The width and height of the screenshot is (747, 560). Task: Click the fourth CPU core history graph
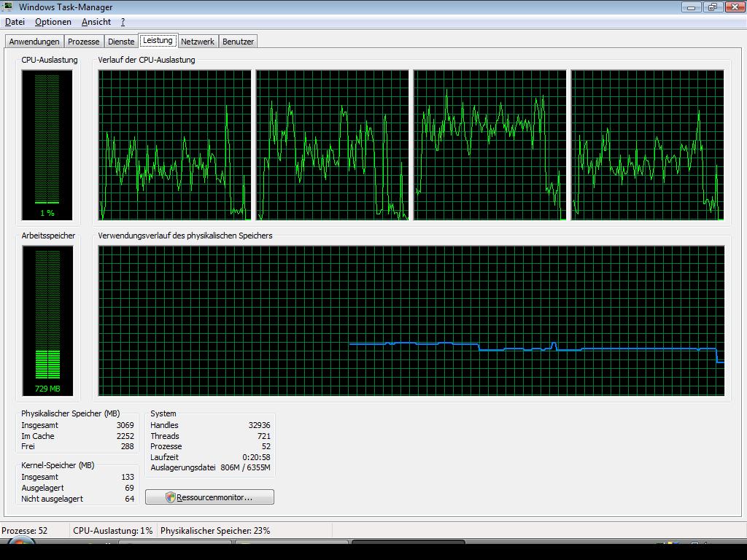pyautogui.click(x=648, y=145)
